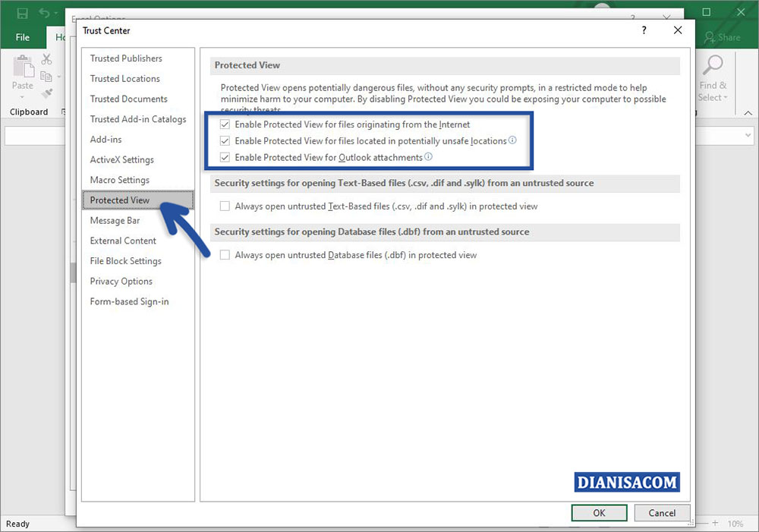The width and height of the screenshot is (759, 532).
Task: Cancel the Trust Center dialog
Action: pyautogui.click(x=662, y=513)
